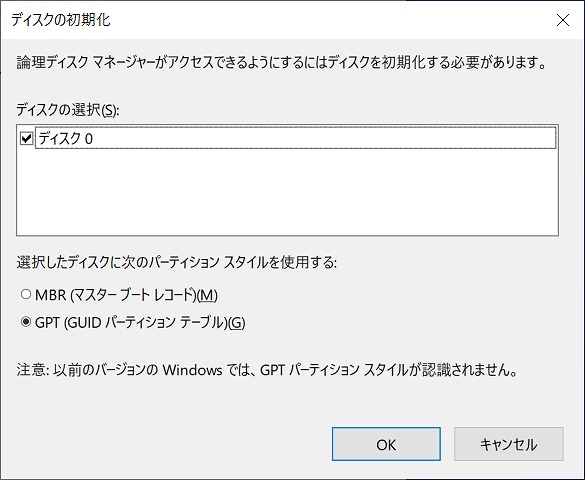Click the ディスクの初期化 title bar text
This screenshot has width=585, height=480.
tap(60, 20)
